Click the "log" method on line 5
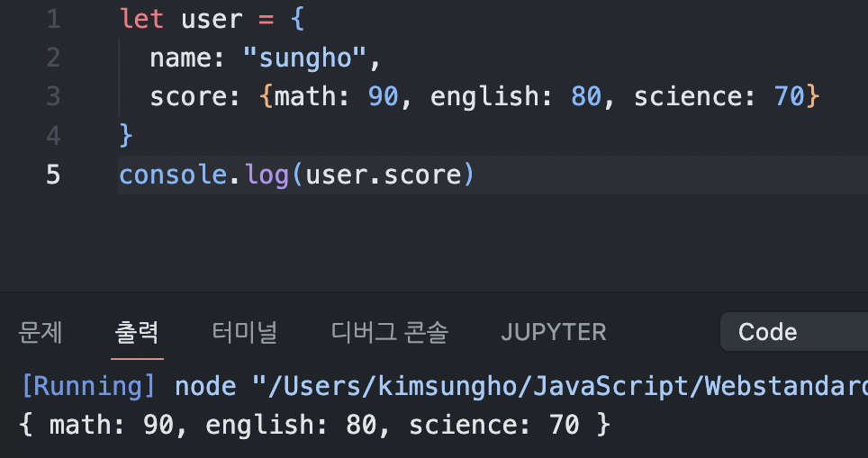This screenshot has width=868, height=458. [267, 175]
